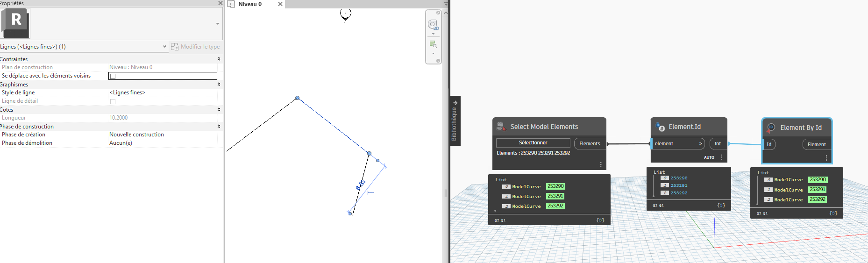868x263 pixels.
Task: Collapse the Phase de construction section
Action: 219,127
